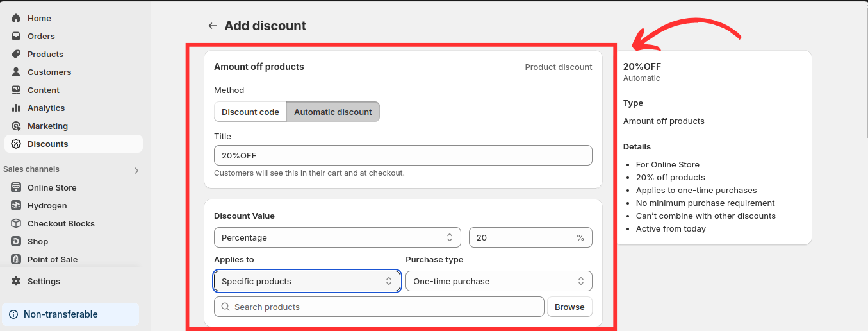Click the Online Store storefront icon
Image resolution: width=868 pixels, height=331 pixels.
click(16, 187)
